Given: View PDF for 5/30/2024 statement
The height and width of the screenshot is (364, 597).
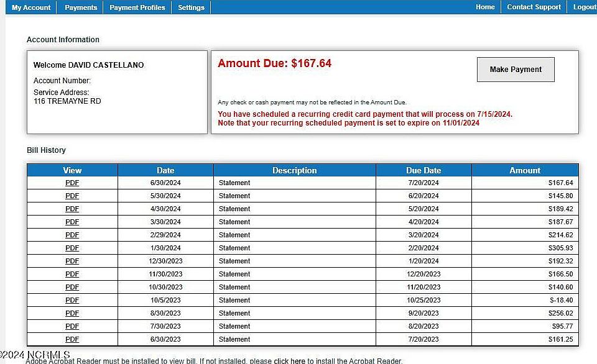Looking at the screenshot, I should click(x=72, y=196).
